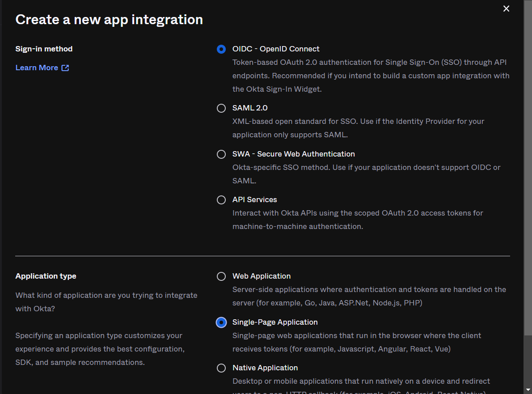Click the 'Server-side applications' description text
The height and width of the screenshot is (394, 532).
[369, 296]
